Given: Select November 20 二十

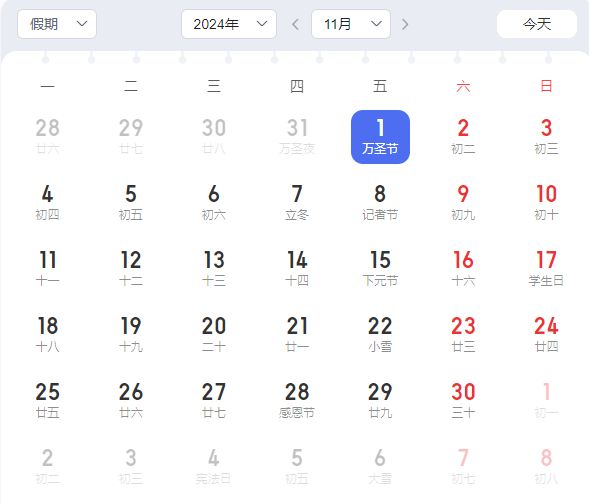Looking at the screenshot, I should pyautogui.click(x=214, y=335).
